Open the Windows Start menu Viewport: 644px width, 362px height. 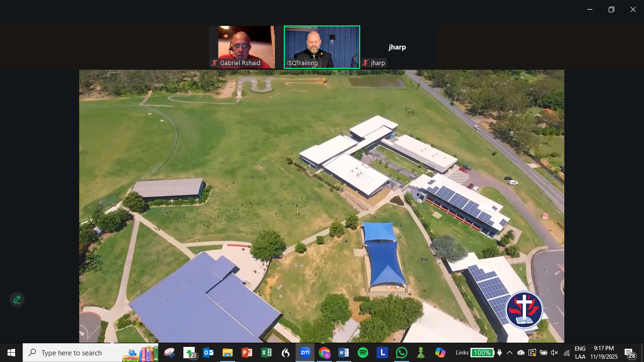[11, 353]
